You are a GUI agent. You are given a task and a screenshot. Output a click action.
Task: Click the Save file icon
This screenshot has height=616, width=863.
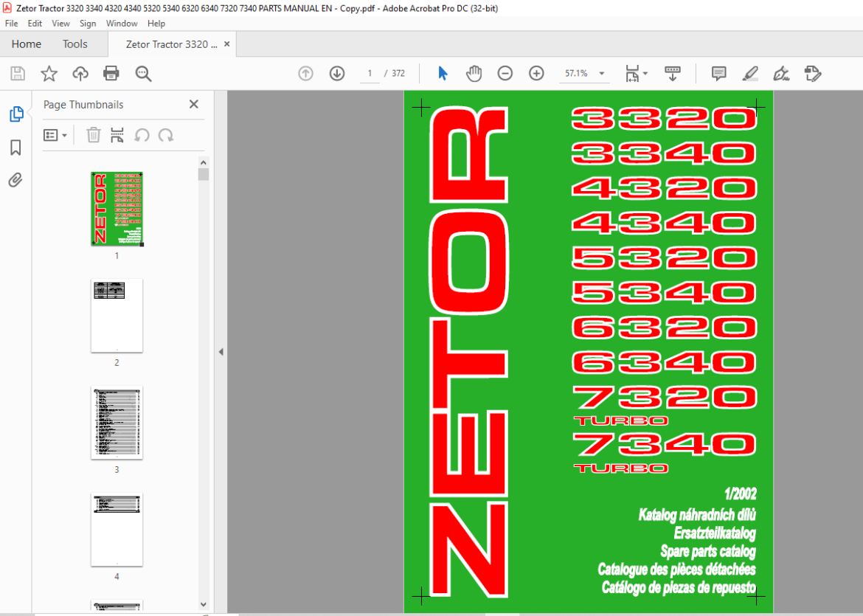click(x=18, y=73)
